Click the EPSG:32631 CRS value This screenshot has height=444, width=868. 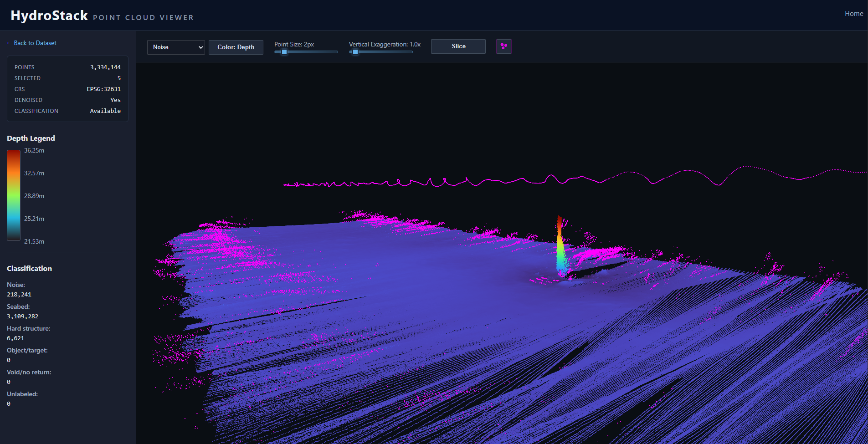coord(103,89)
